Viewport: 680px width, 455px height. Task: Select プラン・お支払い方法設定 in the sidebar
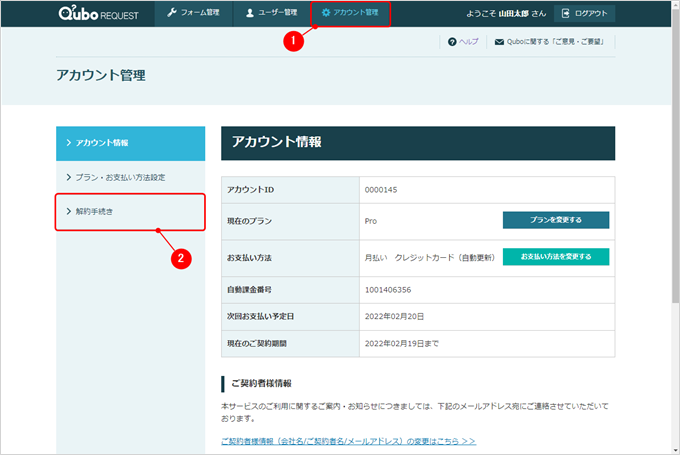point(131,177)
